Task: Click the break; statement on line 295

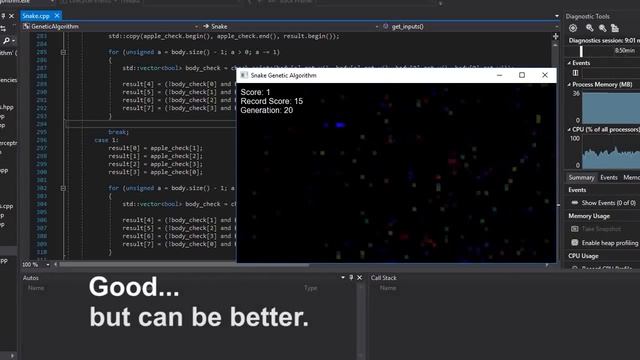Action: [118, 132]
